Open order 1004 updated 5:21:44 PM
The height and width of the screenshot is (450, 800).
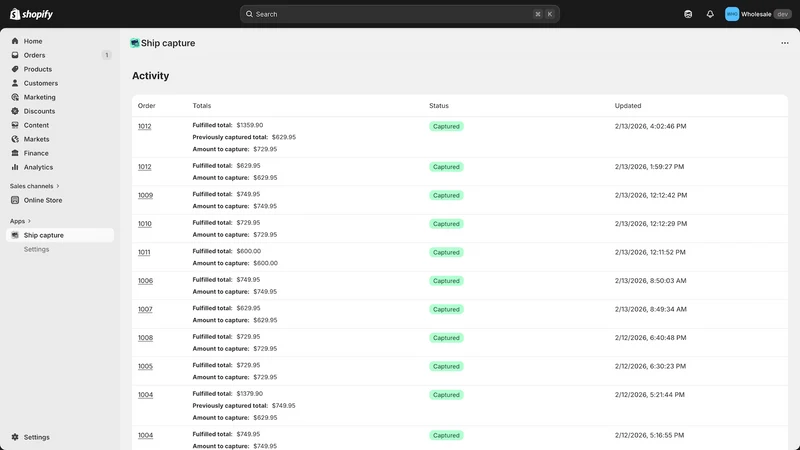(x=145, y=395)
